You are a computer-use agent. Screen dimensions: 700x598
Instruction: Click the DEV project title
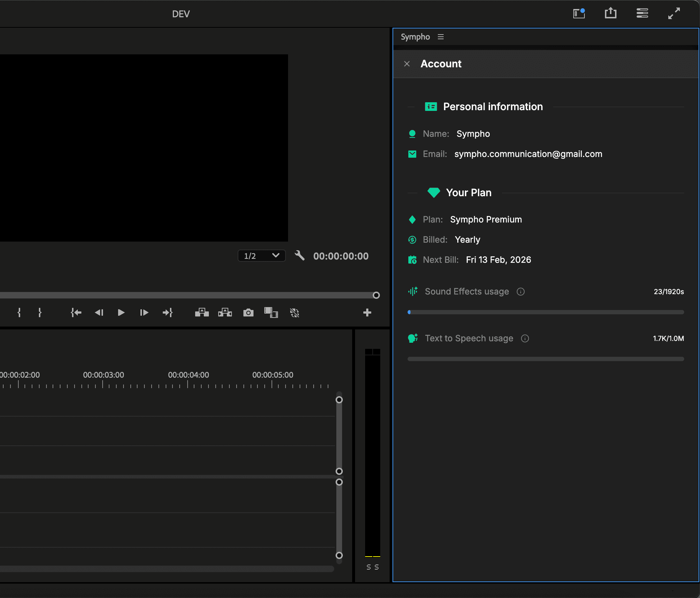[x=181, y=14]
